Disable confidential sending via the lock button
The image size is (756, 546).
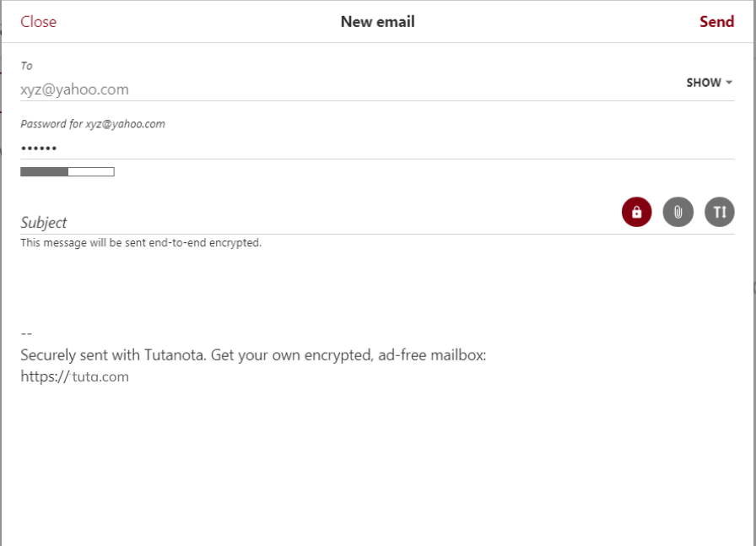click(639, 214)
